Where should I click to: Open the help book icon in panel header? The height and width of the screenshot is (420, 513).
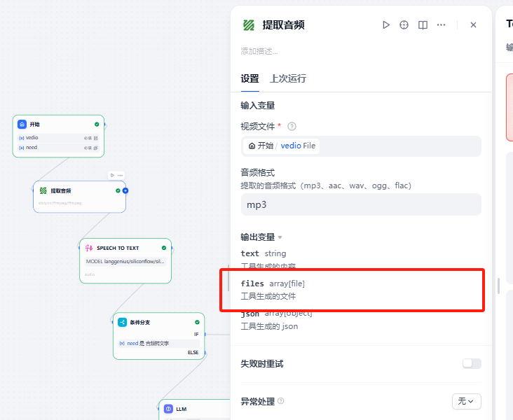click(x=423, y=24)
